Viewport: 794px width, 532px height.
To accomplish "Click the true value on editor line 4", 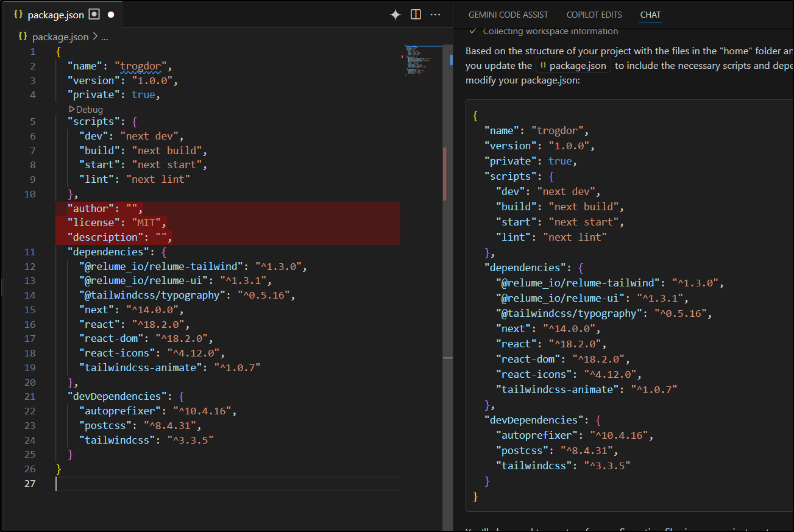I will click(x=144, y=95).
